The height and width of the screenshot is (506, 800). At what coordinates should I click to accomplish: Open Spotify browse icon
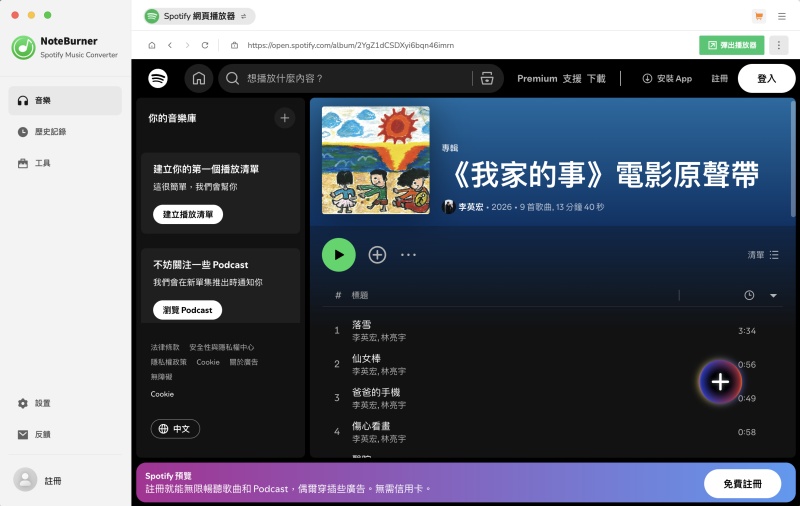pyautogui.click(x=487, y=79)
